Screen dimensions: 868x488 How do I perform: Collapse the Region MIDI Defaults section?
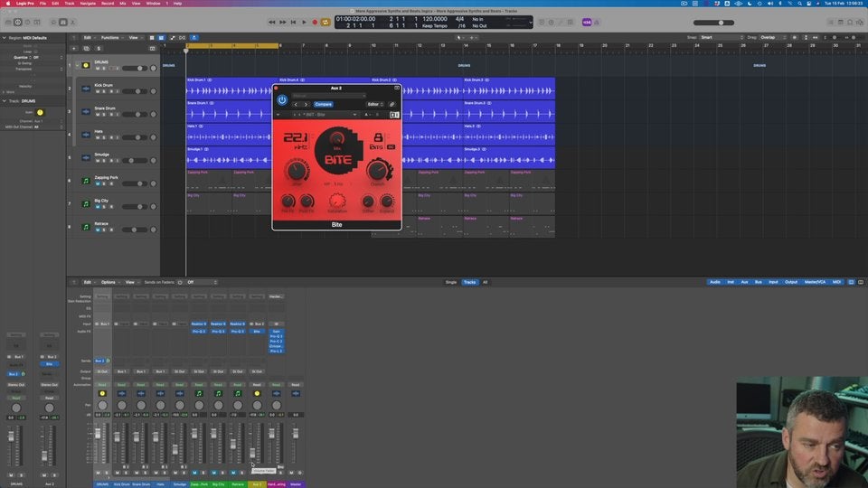tap(5, 38)
